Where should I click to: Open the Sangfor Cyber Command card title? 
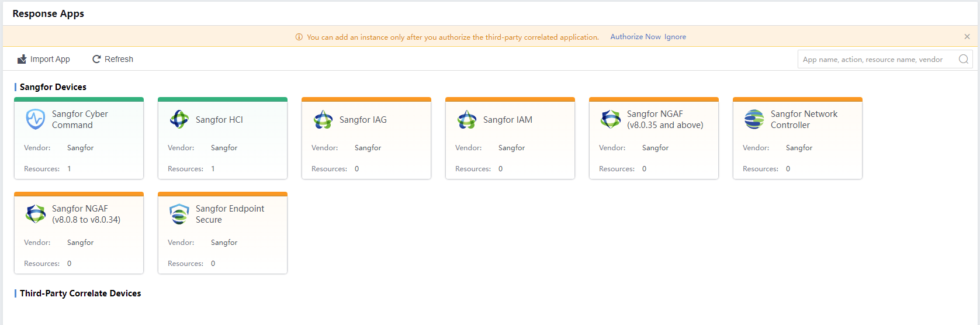pos(80,119)
